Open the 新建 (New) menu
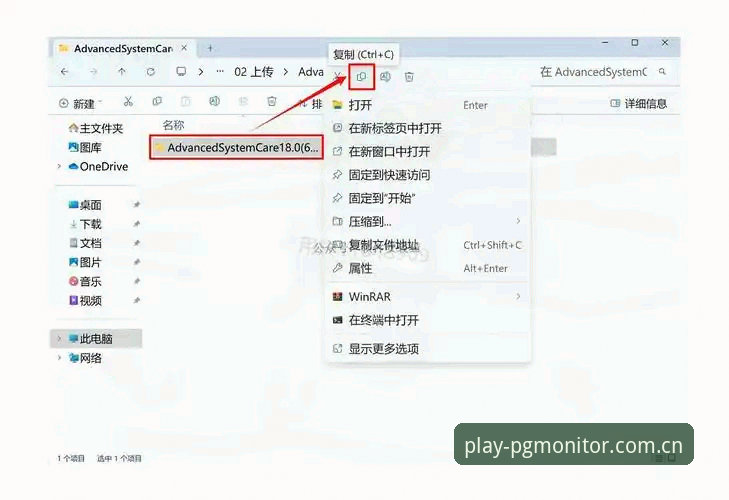This screenshot has width=729, height=500. [x=81, y=103]
